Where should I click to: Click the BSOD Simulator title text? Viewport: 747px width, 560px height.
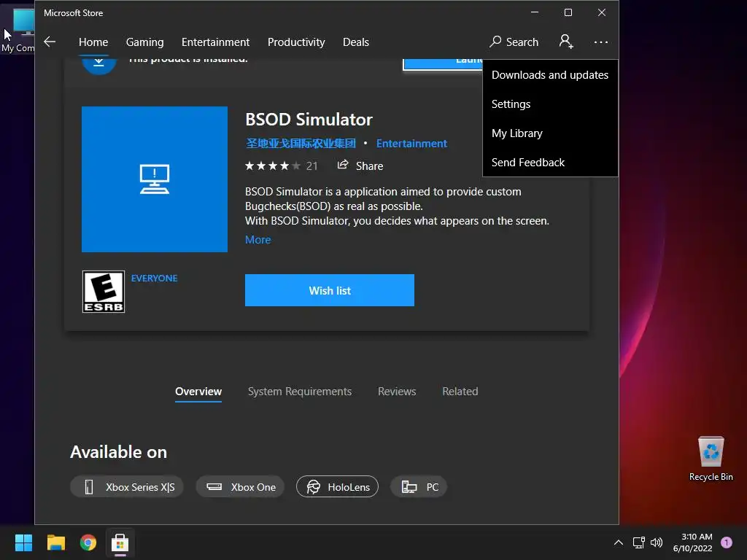coord(309,120)
